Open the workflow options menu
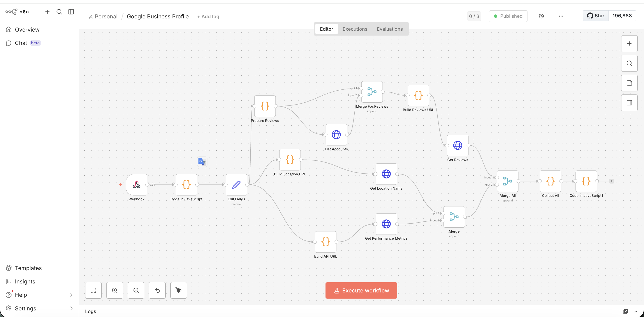The image size is (644, 317). (x=561, y=16)
